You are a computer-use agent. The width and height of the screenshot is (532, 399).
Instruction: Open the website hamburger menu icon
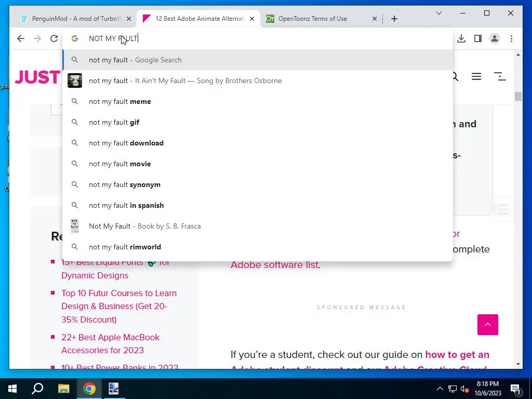click(x=476, y=77)
